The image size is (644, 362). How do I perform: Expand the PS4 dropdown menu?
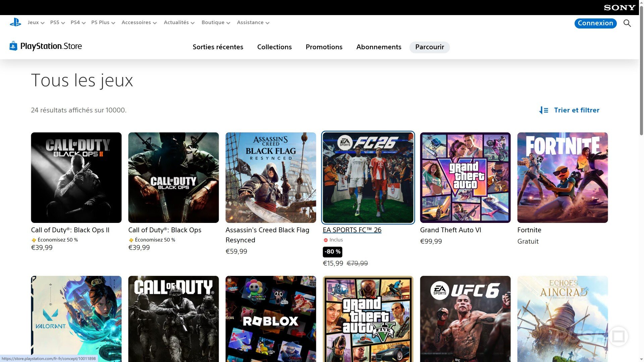pos(78,22)
